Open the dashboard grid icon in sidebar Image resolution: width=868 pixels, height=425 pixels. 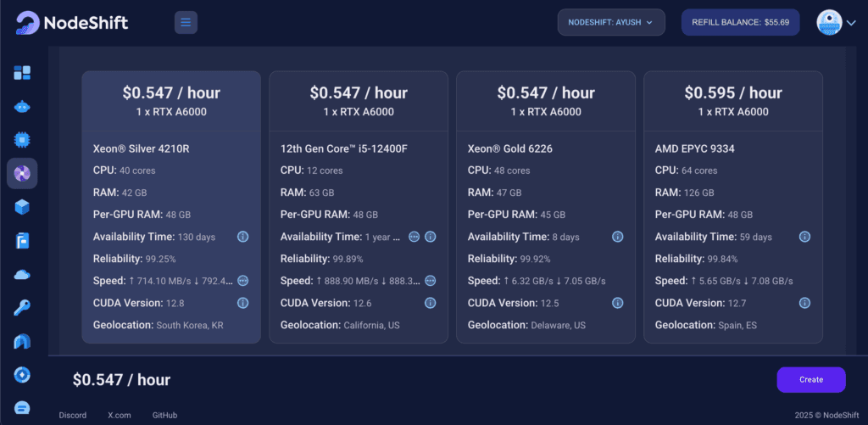(22, 73)
